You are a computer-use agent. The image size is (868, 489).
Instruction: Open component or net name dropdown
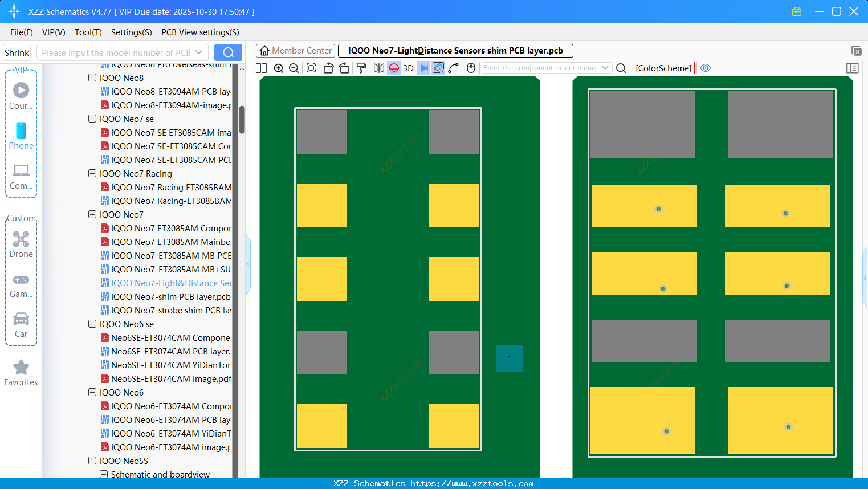click(605, 68)
